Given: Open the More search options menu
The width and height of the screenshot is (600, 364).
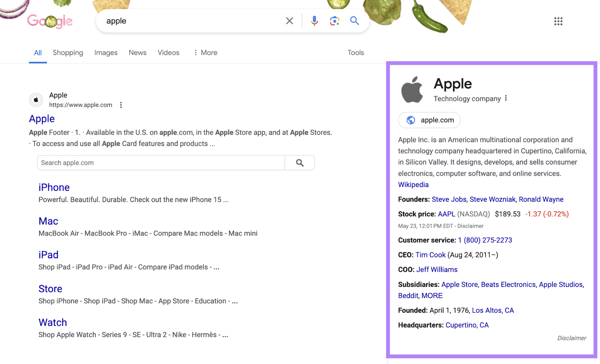Looking at the screenshot, I should (205, 52).
